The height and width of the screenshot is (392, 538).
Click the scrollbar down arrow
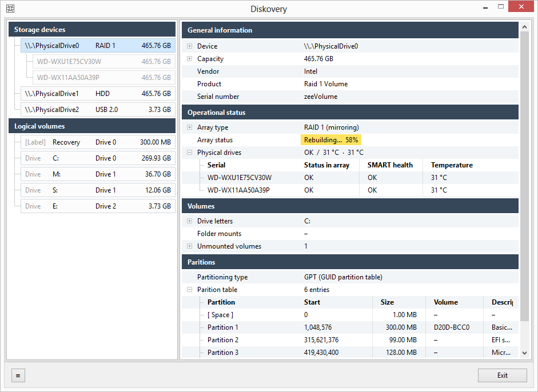tap(524, 353)
